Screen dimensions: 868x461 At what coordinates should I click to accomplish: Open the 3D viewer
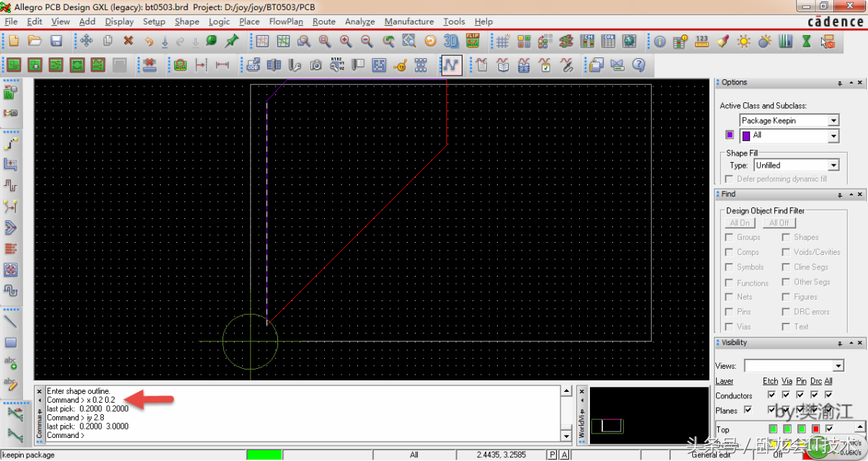pyautogui.click(x=452, y=41)
